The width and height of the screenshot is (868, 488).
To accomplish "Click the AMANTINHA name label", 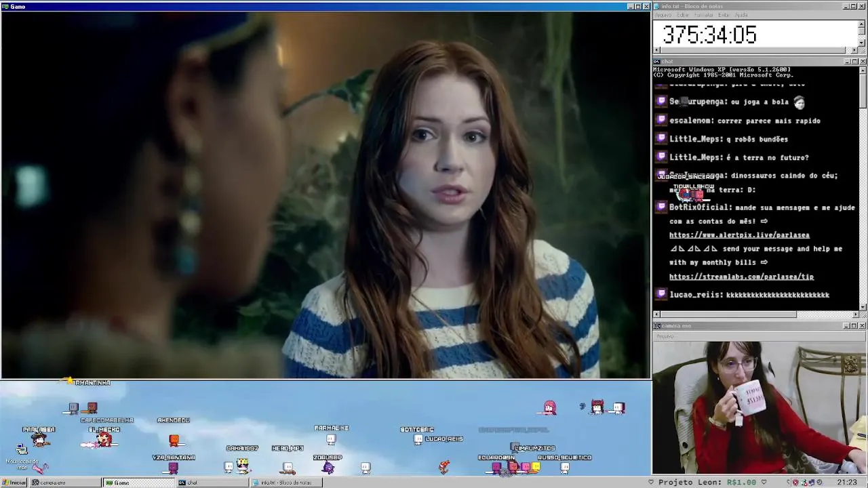I will pyautogui.click(x=92, y=383).
